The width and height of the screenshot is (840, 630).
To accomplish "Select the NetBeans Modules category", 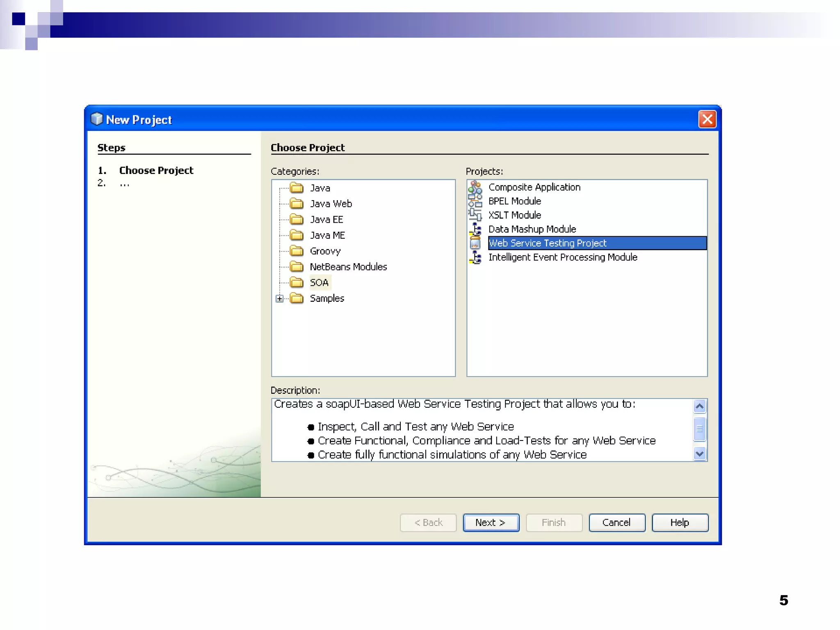I will pos(348,267).
